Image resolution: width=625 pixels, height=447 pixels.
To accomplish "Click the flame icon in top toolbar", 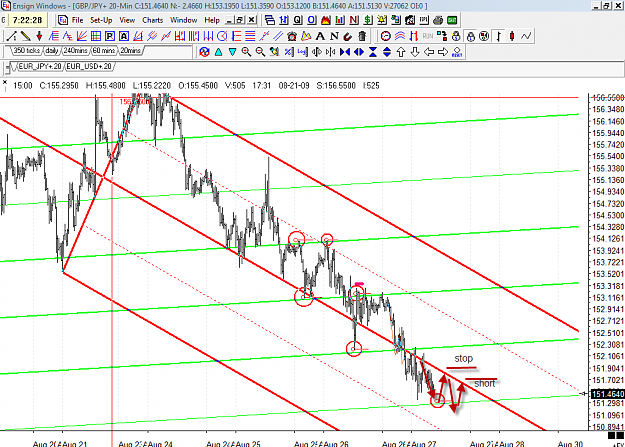I will tap(326, 20).
